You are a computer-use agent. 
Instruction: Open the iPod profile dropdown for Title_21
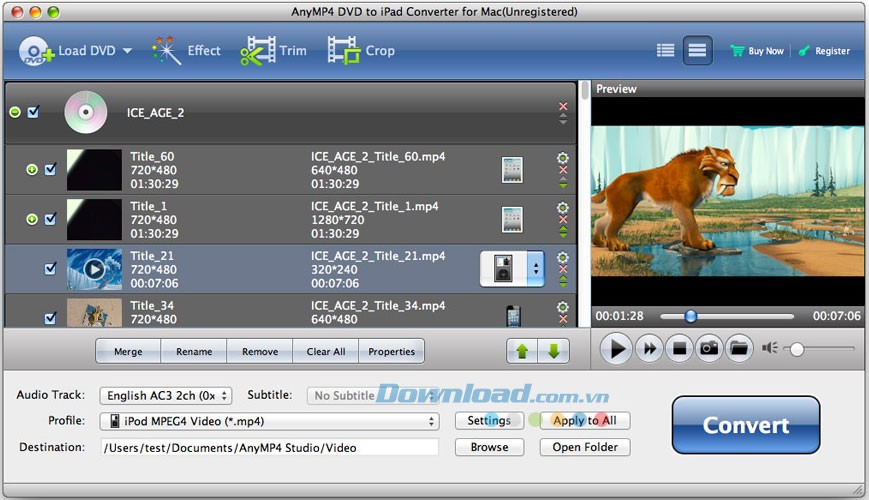512,269
